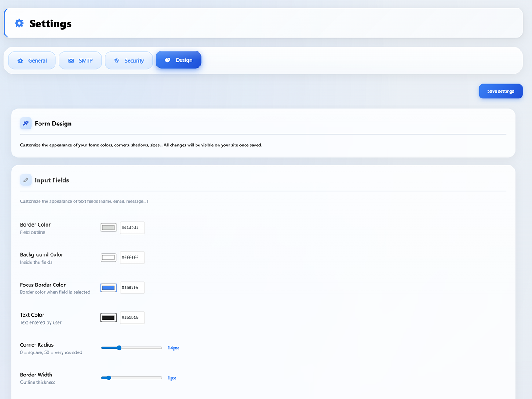Pick the Text Color black swatch

tap(108, 318)
